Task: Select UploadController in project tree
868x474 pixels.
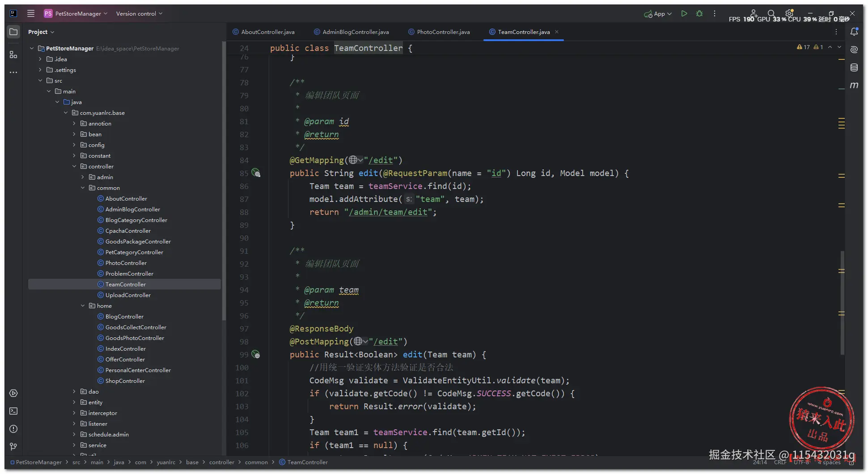Action: pyautogui.click(x=128, y=295)
